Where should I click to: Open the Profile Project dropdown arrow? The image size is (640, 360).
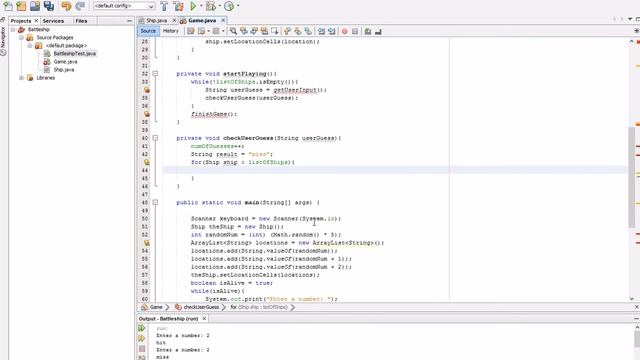tap(238, 6)
